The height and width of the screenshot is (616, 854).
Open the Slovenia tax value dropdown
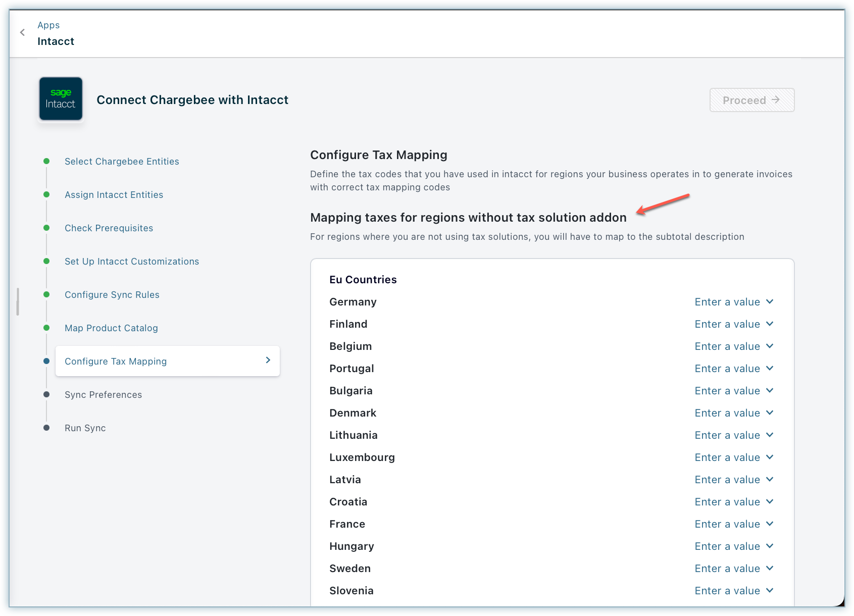[733, 591]
